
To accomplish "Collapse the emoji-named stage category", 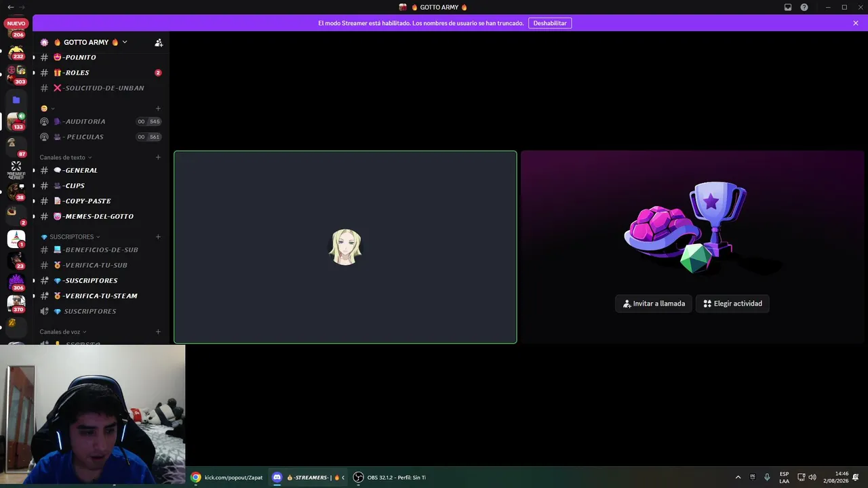I will (47, 108).
